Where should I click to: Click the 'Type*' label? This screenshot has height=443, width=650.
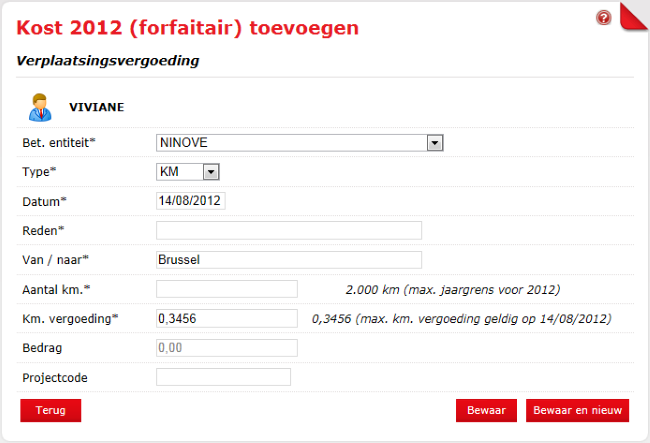click(x=39, y=172)
